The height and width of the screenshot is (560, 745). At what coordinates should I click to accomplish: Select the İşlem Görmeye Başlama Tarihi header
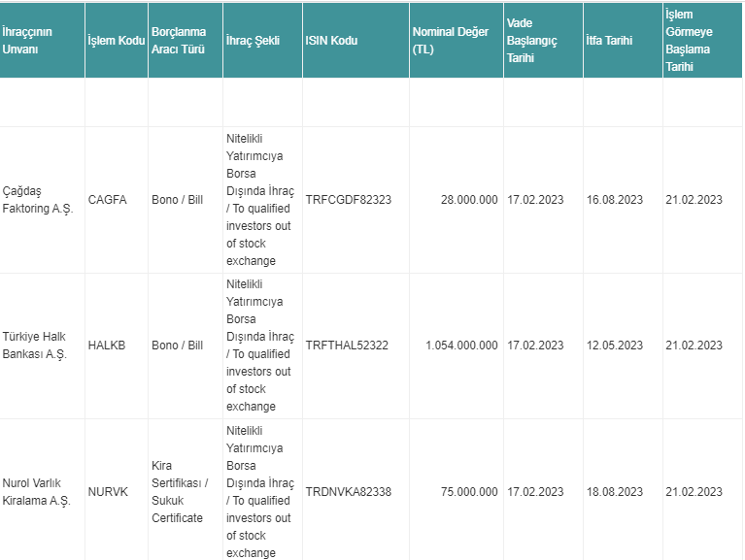pyautogui.click(x=702, y=41)
